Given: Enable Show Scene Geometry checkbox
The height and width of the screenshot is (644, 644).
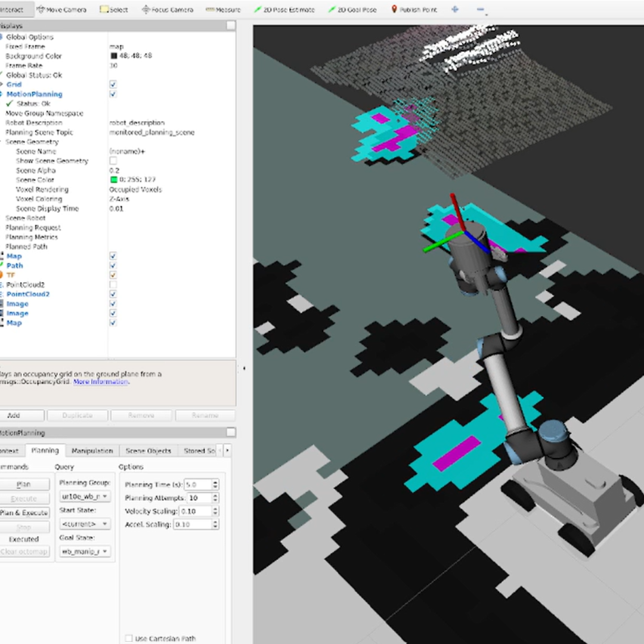Looking at the screenshot, I should 113,161.
